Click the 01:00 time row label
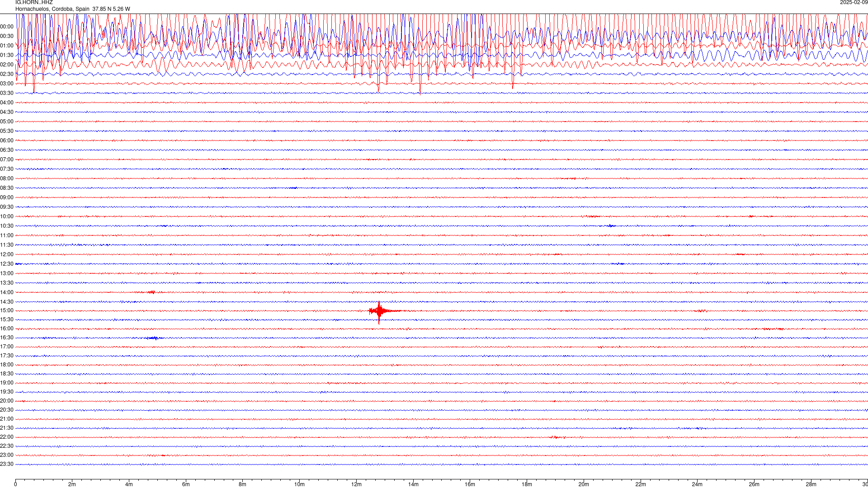The width and height of the screenshot is (868, 488). point(7,46)
